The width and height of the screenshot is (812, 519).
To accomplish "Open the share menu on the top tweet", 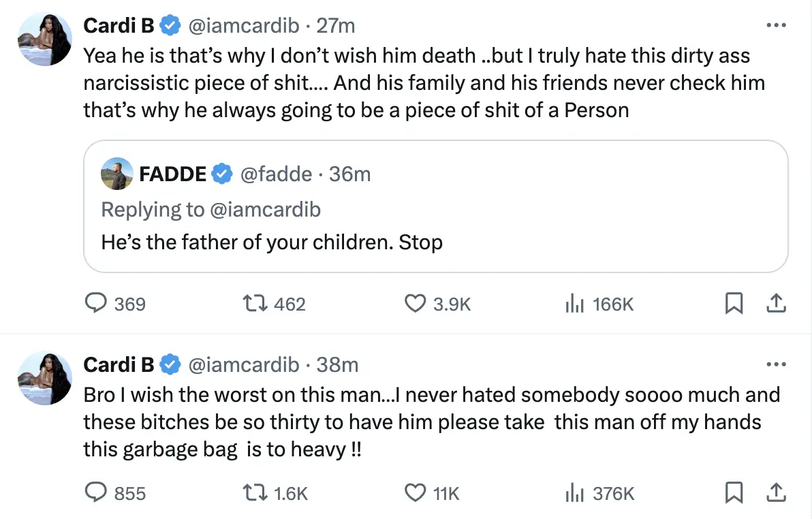I will click(x=777, y=304).
